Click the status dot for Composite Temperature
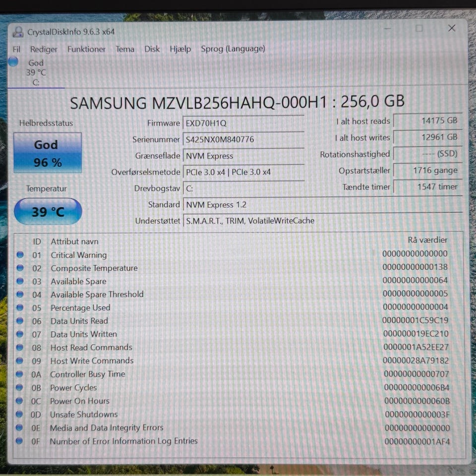Image resolution: width=476 pixels, height=476 pixels. (20, 268)
